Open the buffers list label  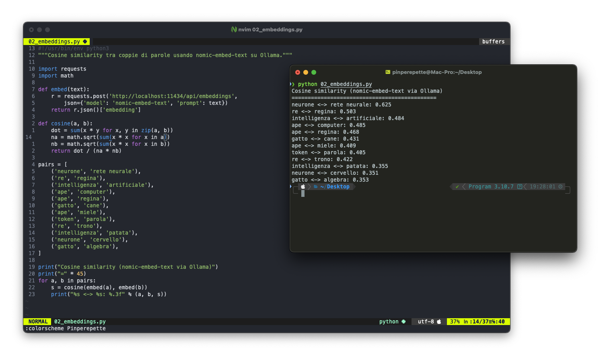pos(494,41)
